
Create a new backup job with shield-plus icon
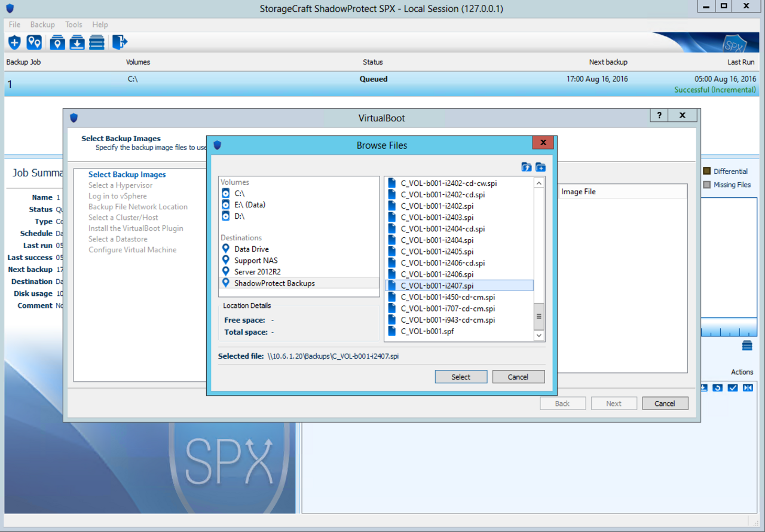(14, 42)
